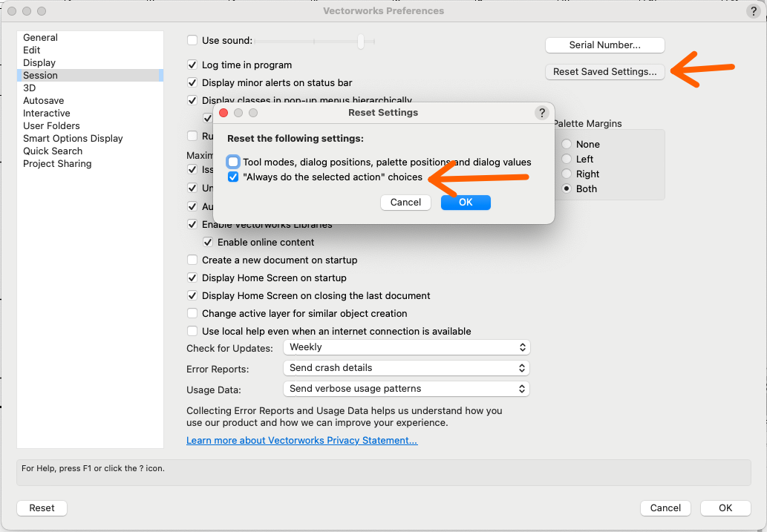Click the Help icon in Reset Settings dialog
The width and height of the screenshot is (767, 532).
click(x=542, y=113)
